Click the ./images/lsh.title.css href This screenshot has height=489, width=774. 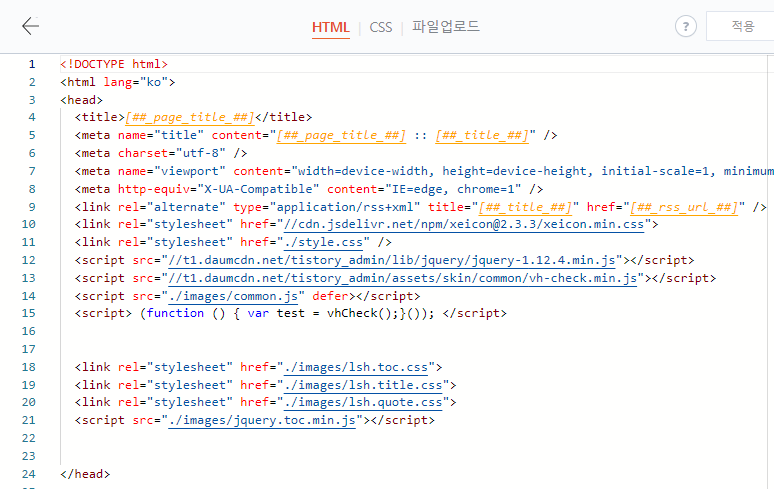(363, 385)
